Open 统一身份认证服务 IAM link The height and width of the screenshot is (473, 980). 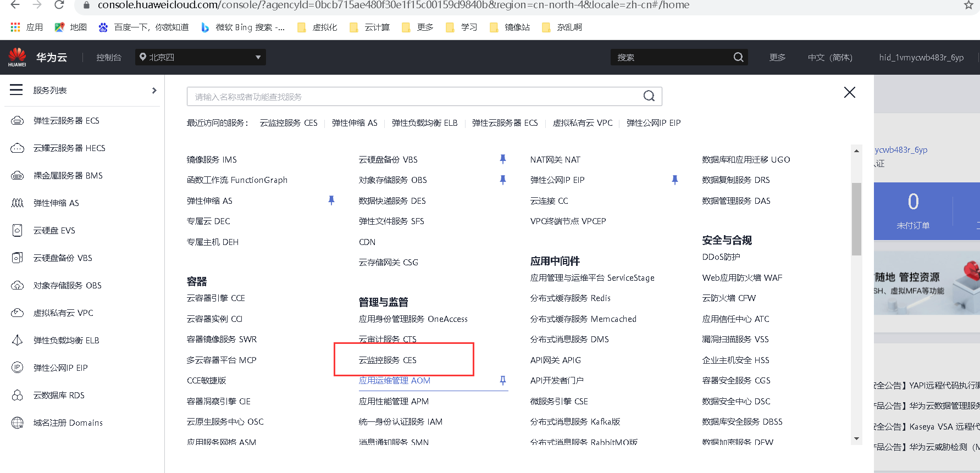pos(401,421)
